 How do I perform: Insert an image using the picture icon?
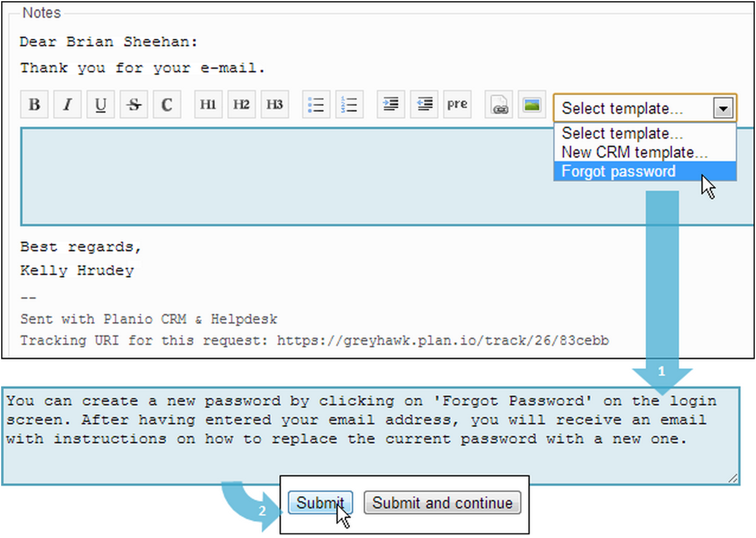[x=532, y=105]
